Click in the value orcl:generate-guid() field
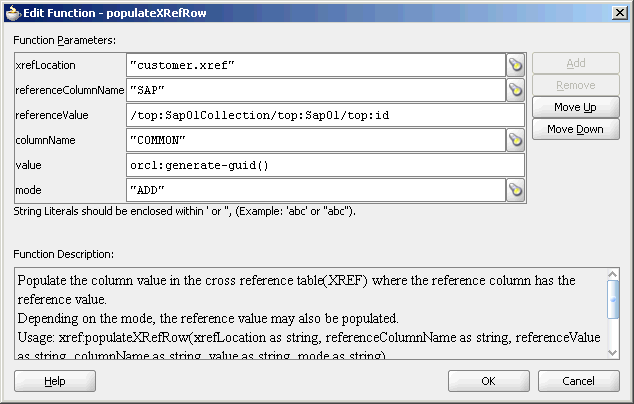This screenshot has height=404, width=634. tap(325, 165)
